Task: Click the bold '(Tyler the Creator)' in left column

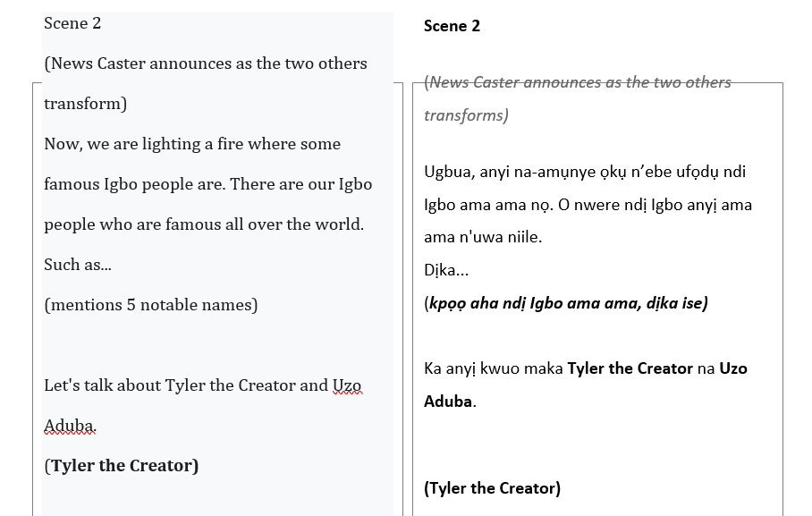Action: 122,466
